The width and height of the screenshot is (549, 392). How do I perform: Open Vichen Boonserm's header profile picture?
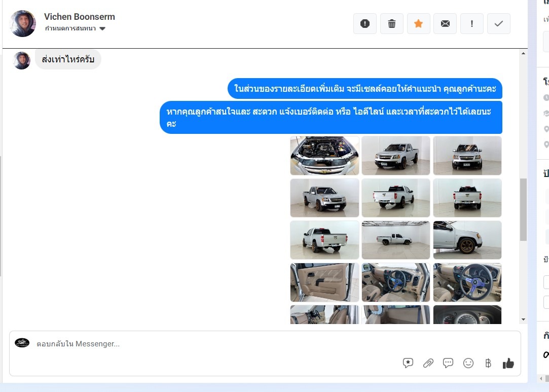coord(23,23)
